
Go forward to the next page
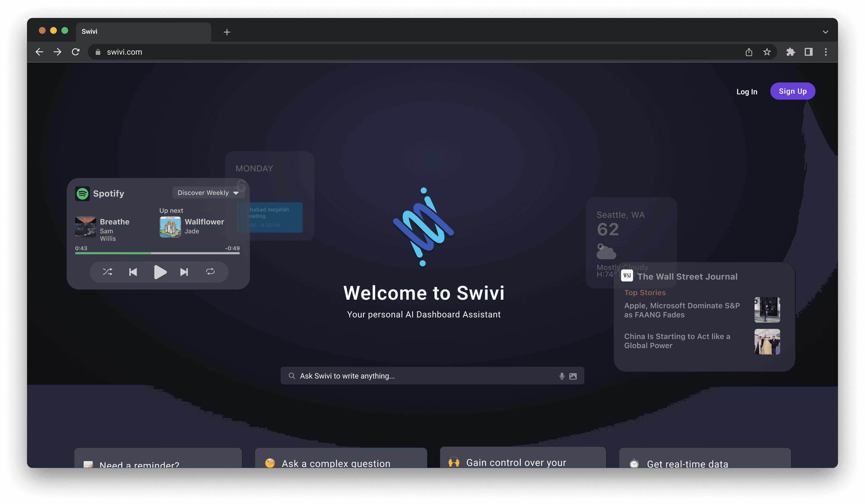[x=57, y=52]
